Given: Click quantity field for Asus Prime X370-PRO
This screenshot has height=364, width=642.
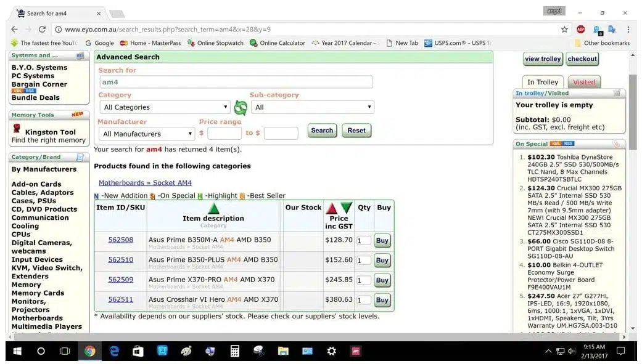Looking at the screenshot, I should pos(364,280).
